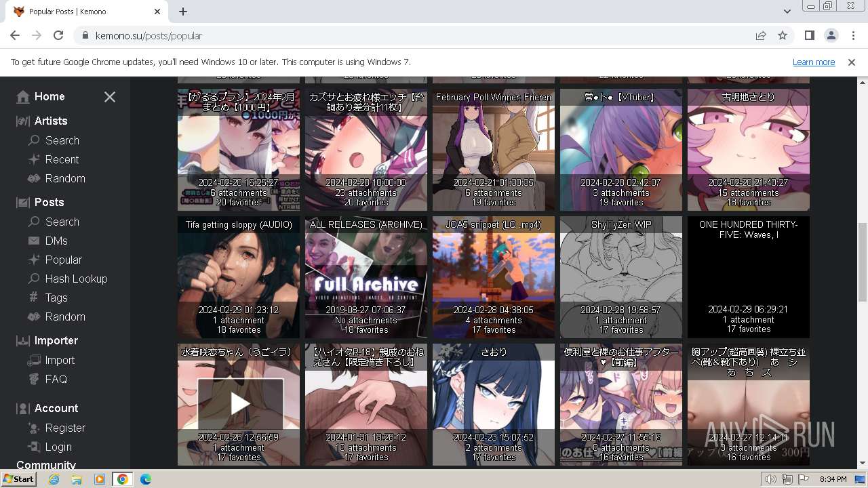
Task: Open Random under Posts
Action: click(56, 317)
